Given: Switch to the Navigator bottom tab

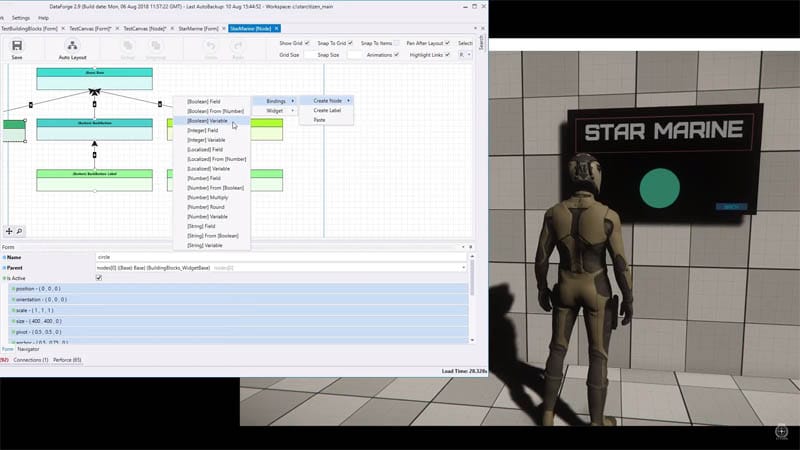Looking at the screenshot, I should coord(28,349).
